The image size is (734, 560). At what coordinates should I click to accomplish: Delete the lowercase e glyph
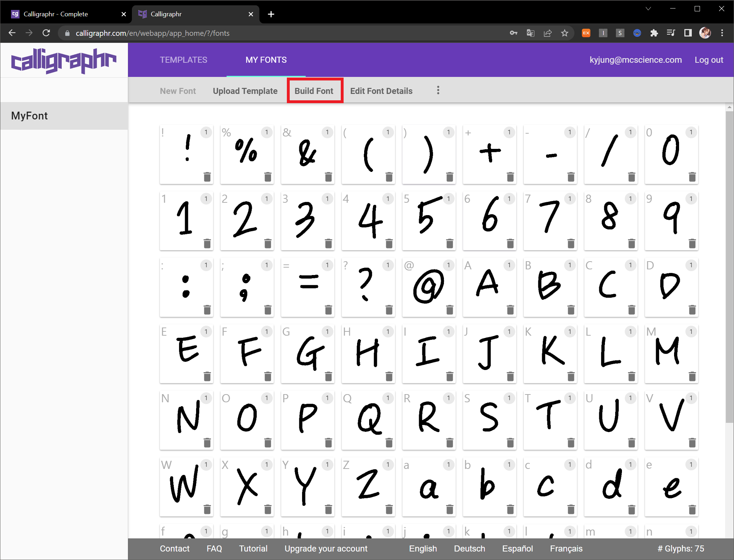[692, 509]
